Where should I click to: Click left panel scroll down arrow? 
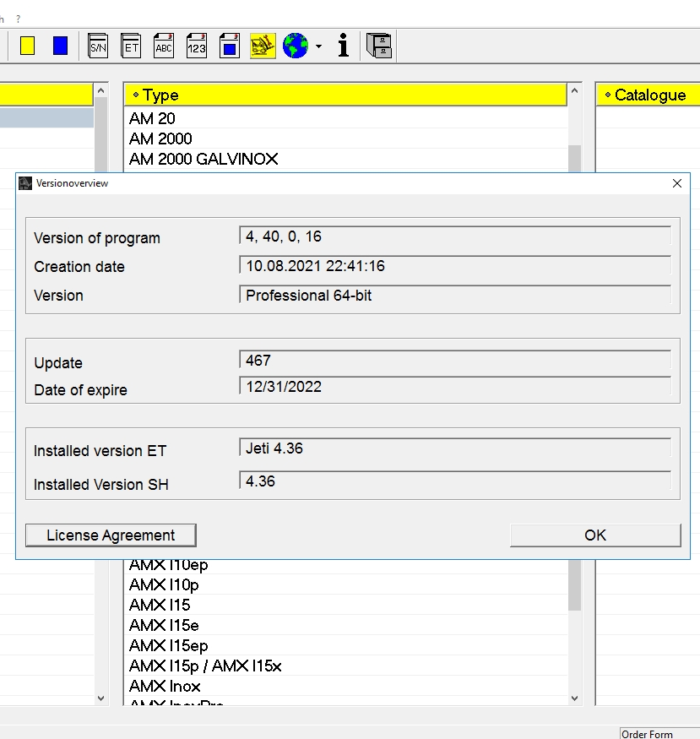coord(100,698)
